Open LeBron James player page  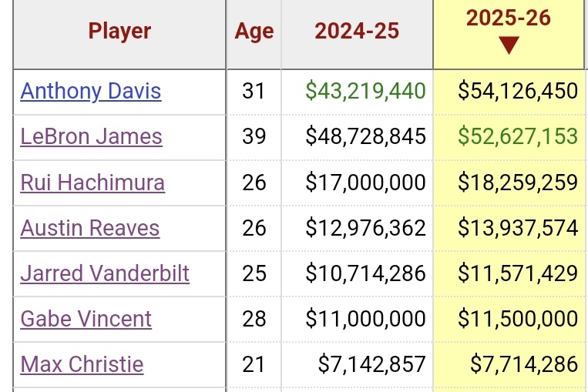pyautogui.click(x=91, y=136)
